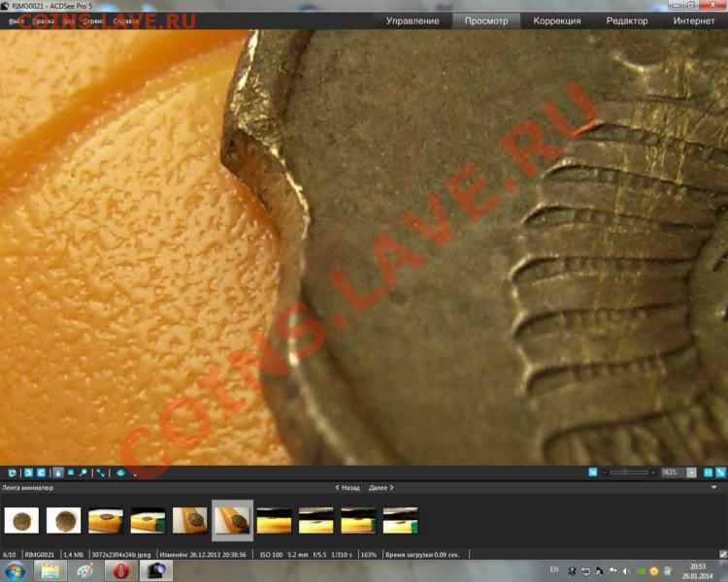Screen dimensions: 728x582
Task: Select eighth filmstrip thumbnail
Action: point(316,520)
